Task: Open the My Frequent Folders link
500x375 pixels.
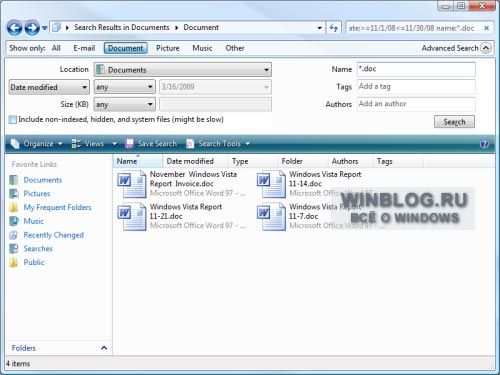Action: point(57,207)
